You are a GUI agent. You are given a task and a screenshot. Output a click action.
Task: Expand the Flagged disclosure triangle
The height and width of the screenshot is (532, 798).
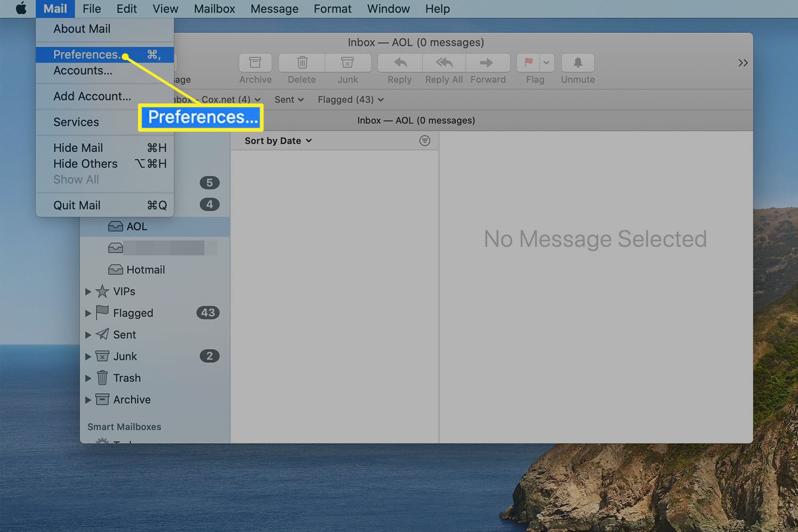[88, 313]
